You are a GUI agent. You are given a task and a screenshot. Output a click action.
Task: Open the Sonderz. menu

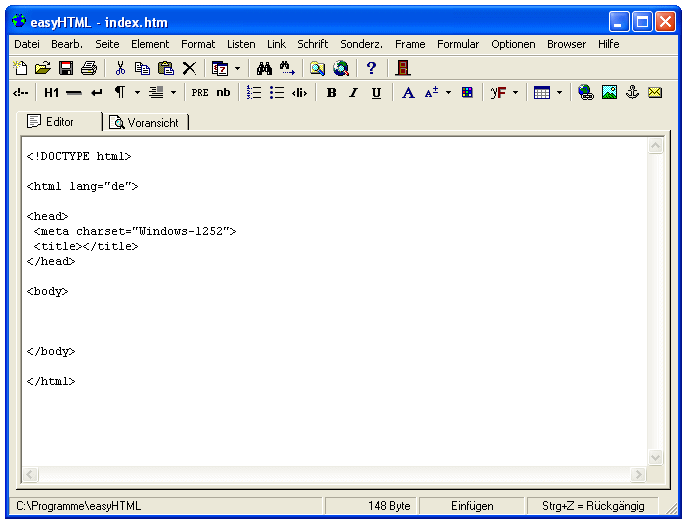tap(361, 44)
